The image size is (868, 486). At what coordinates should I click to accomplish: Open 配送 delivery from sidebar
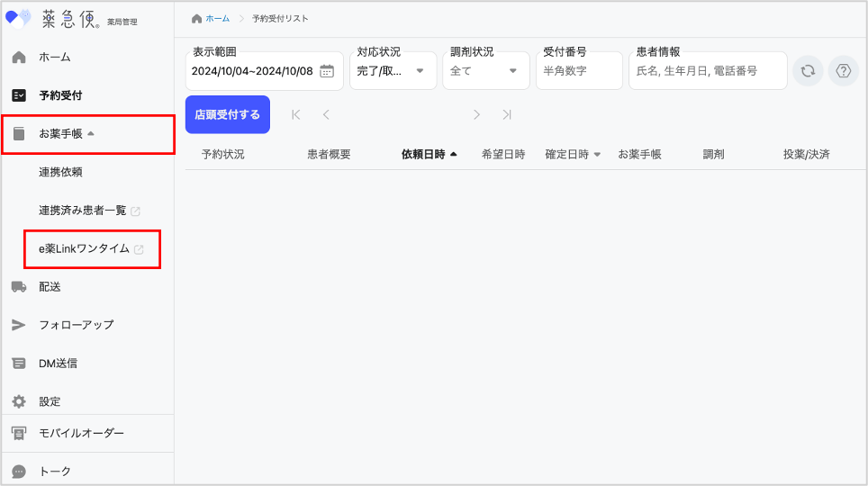pos(50,287)
